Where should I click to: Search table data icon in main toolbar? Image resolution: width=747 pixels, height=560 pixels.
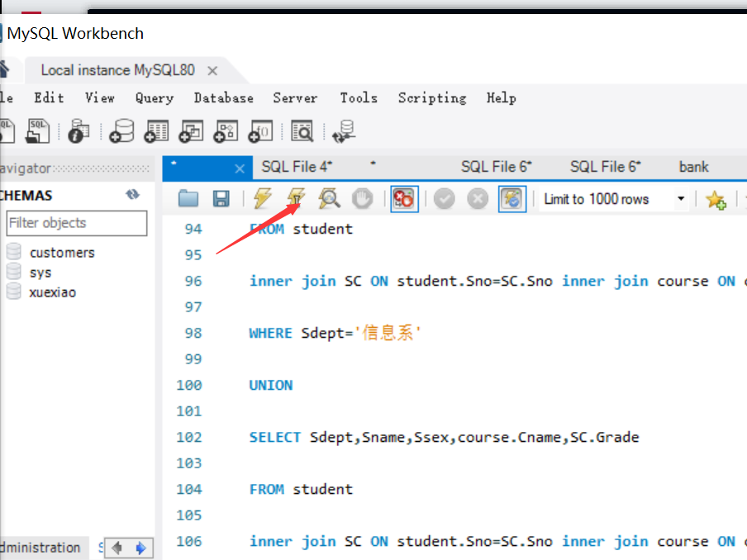(302, 131)
